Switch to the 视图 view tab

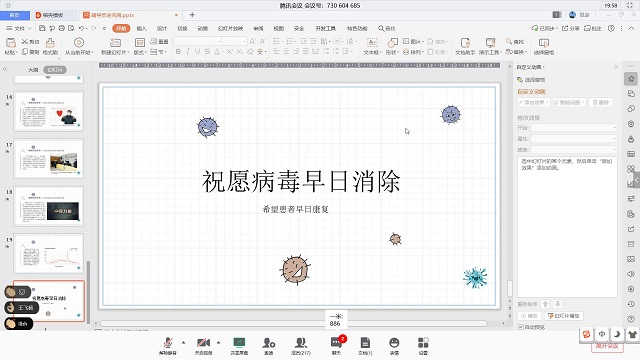coord(278,28)
